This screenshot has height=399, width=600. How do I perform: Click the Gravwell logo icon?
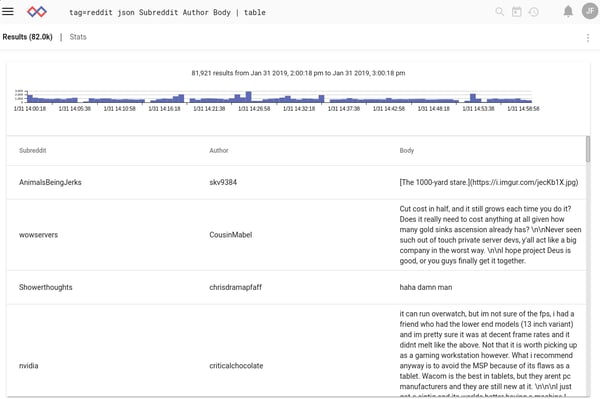point(37,12)
